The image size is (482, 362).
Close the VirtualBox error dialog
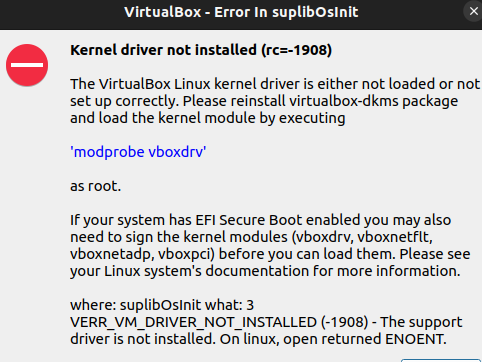pyautogui.click(x=473, y=12)
